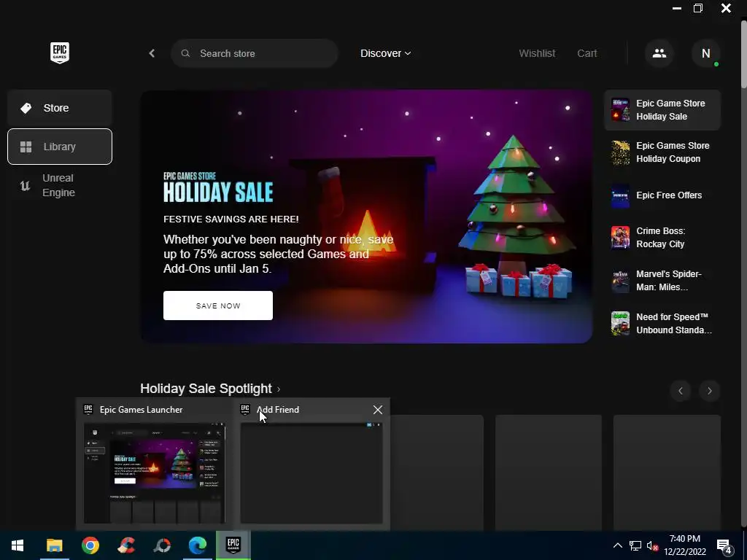
Task: Click the Spotlight previous arrow
Action: point(681,391)
